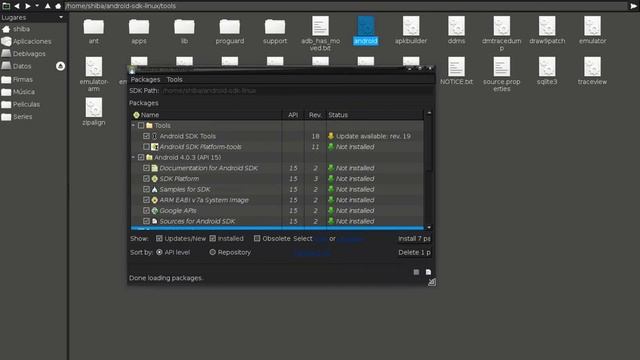Select the draw9patch file
640x360 pixels.
coord(547,30)
